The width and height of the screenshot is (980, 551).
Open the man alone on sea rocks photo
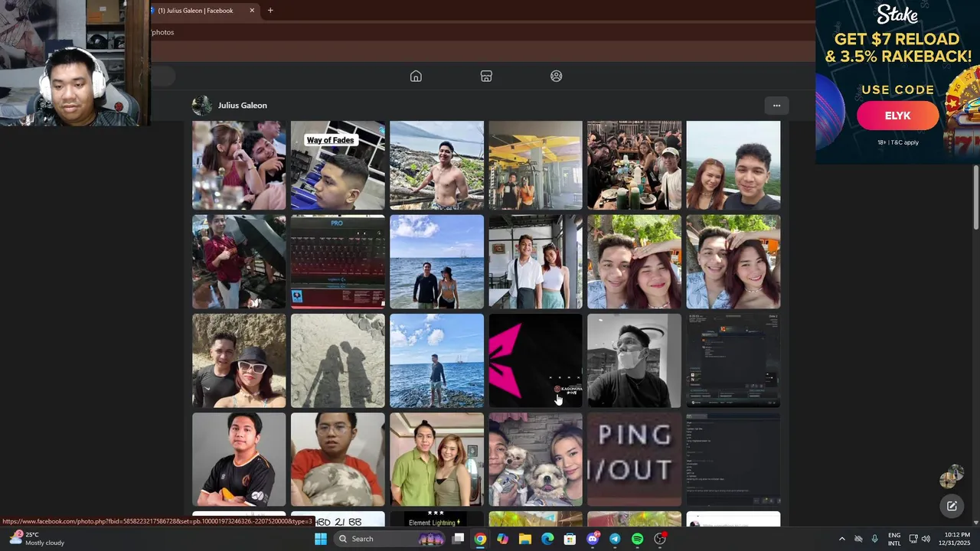click(436, 360)
